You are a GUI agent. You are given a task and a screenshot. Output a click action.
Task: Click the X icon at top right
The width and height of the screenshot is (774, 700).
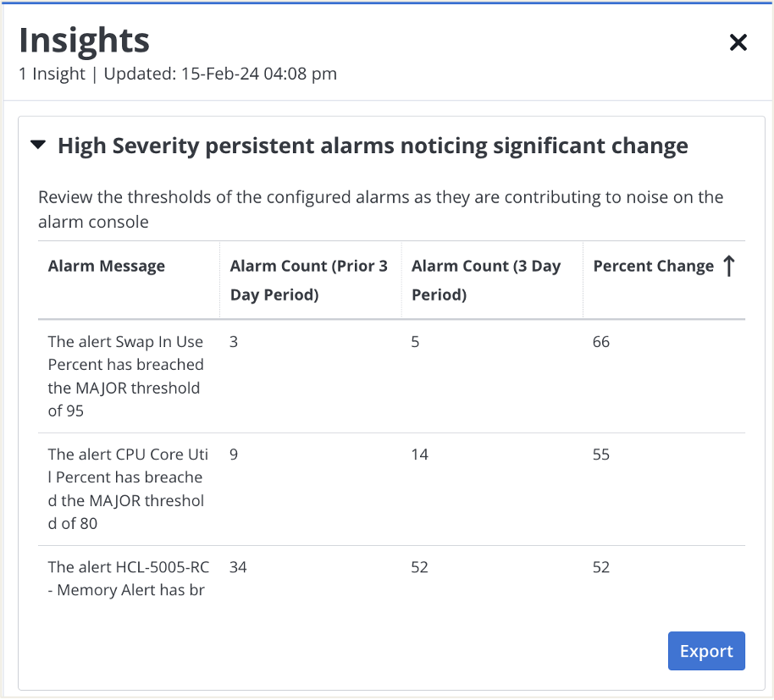pyautogui.click(x=738, y=42)
